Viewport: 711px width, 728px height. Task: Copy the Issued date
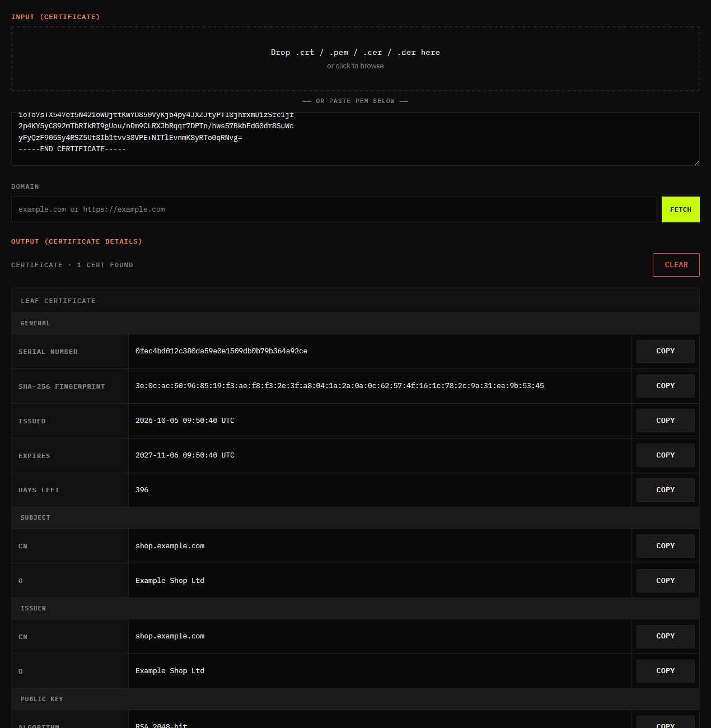[666, 421]
